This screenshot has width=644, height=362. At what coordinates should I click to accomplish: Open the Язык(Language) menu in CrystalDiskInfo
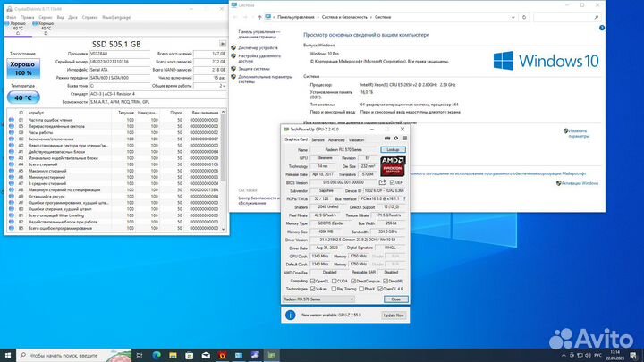[116, 17]
